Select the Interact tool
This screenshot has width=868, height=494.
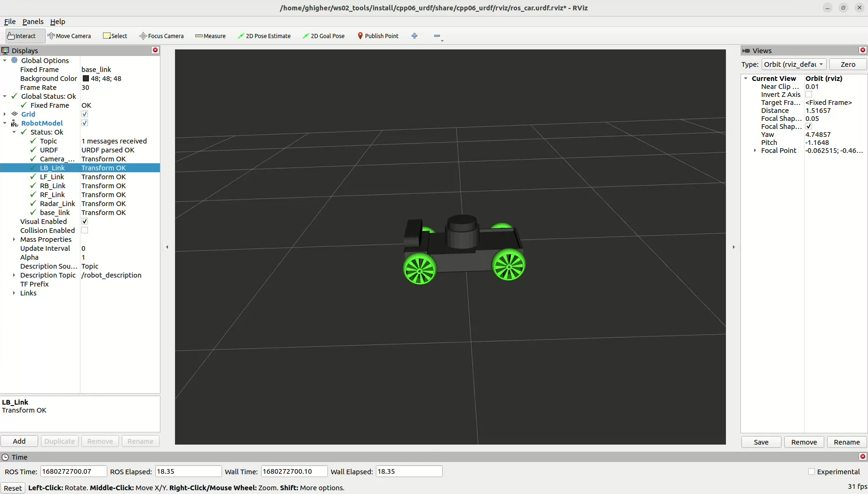[22, 36]
